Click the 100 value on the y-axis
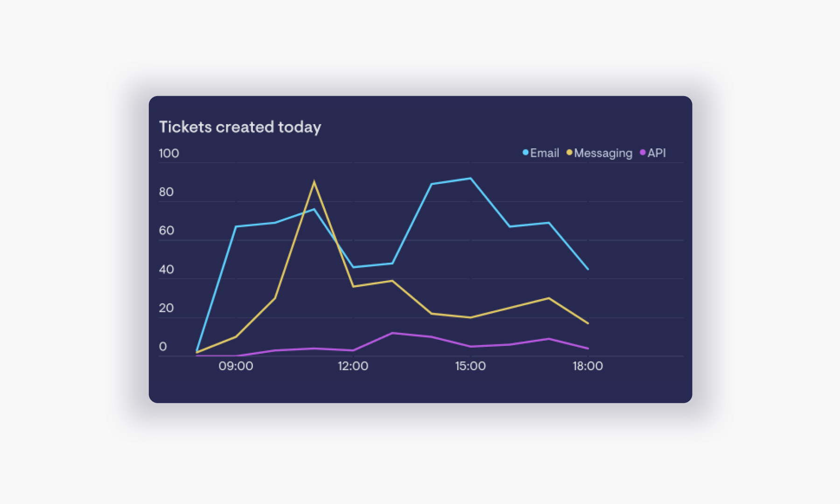Viewport: 840px width, 504px height. point(169,153)
